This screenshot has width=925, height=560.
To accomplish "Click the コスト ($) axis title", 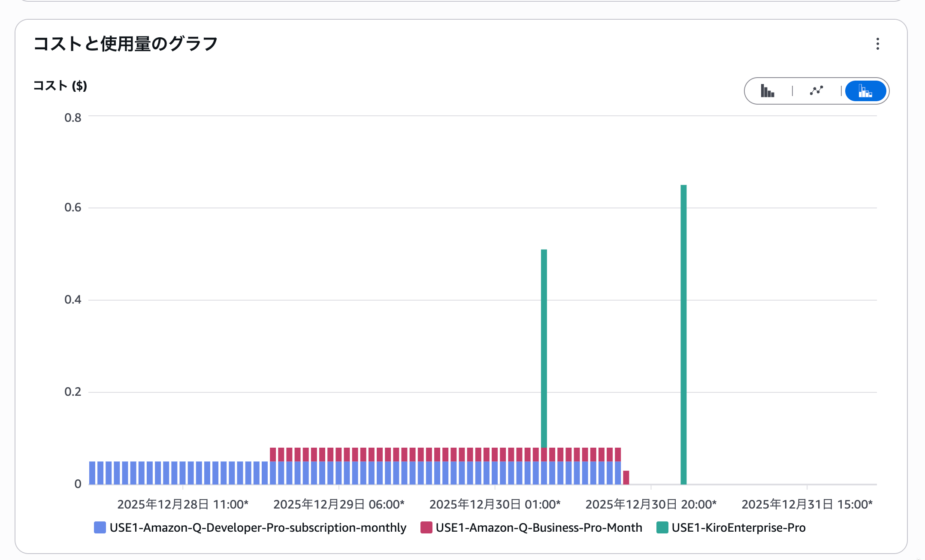I will coord(60,86).
